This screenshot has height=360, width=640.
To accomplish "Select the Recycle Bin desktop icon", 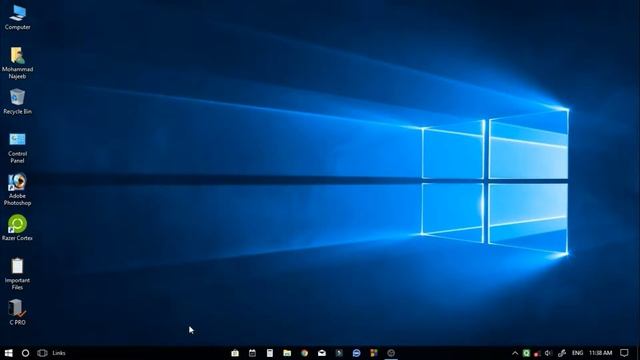I will (17, 102).
